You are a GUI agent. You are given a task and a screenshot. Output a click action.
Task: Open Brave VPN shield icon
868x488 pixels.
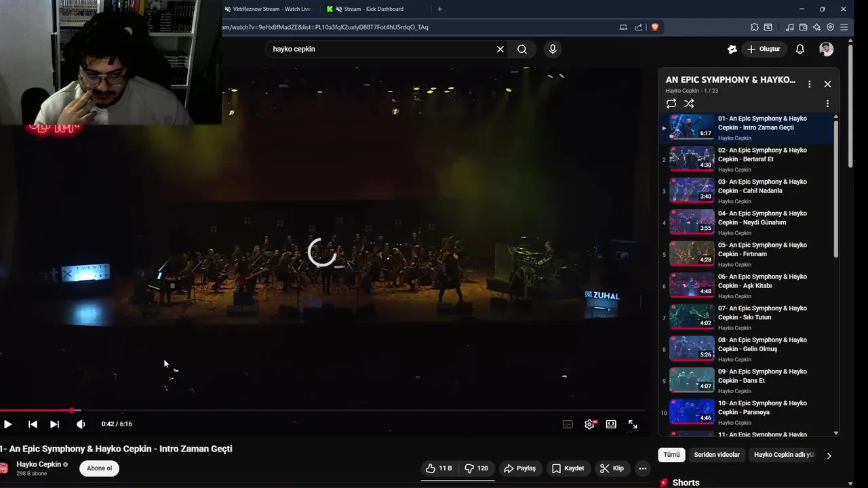pyautogui.click(x=830, y=27)
